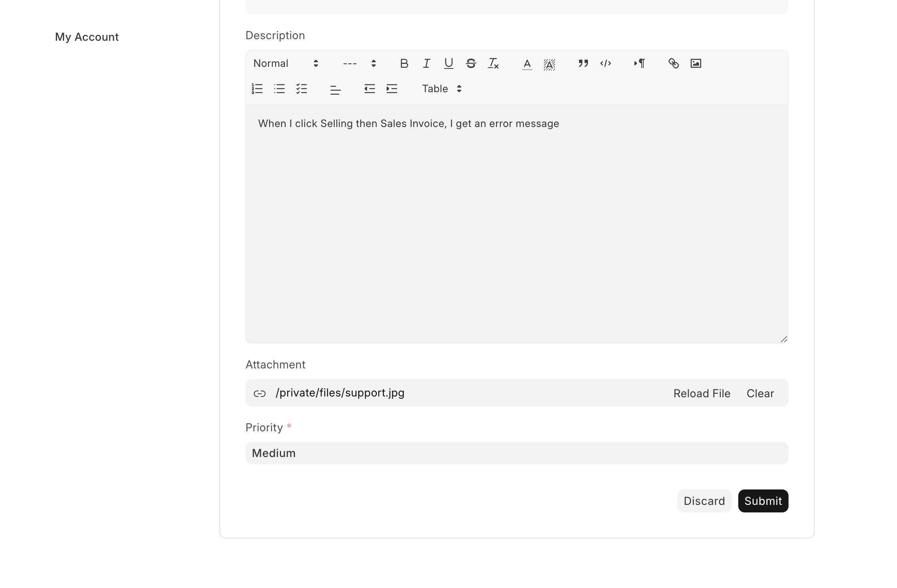Open My Account in sidebar
The height and width of the screenshot is (588, 897).
(87, 37)
